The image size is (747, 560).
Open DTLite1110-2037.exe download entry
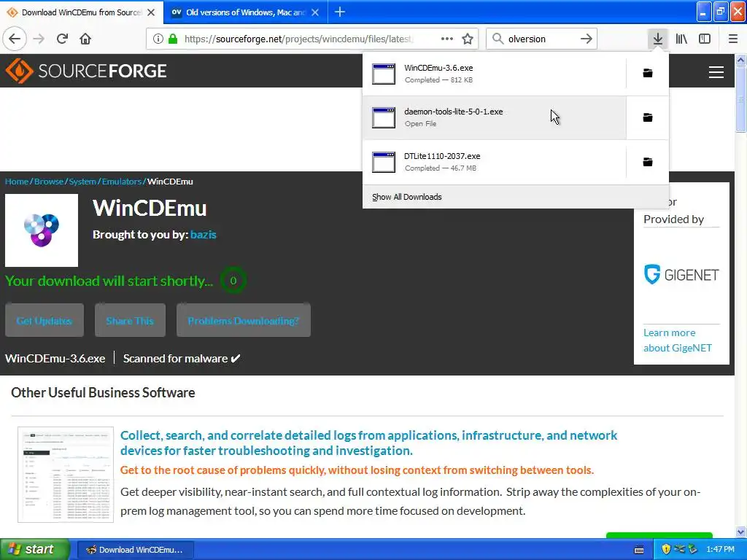[494, 162]
